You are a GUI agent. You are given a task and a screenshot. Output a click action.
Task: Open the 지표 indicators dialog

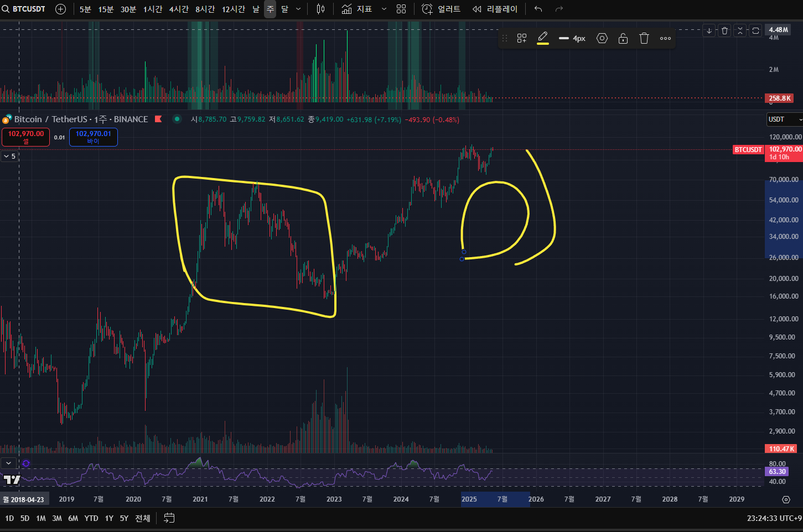pos(357,9)
